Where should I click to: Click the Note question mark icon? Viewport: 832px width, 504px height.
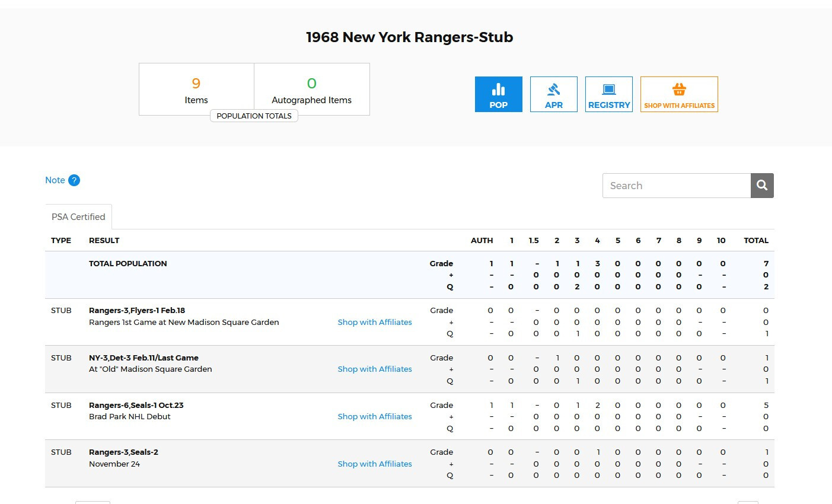click(x=74, y=180)
